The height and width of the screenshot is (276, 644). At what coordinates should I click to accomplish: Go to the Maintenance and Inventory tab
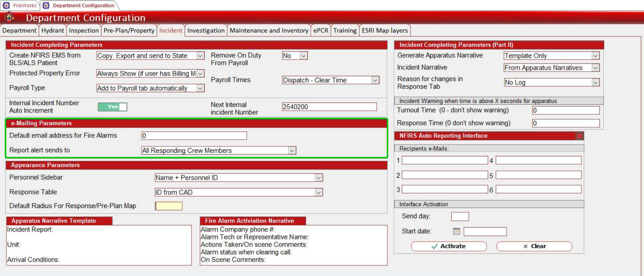point(269,31)
